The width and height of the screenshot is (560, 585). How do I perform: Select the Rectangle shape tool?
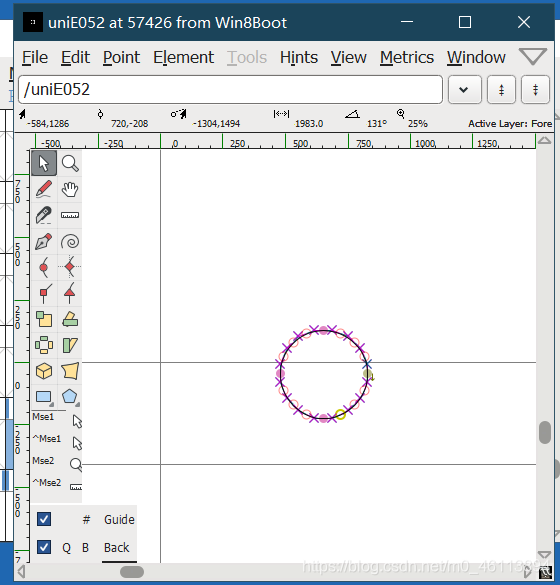pos(44,397)
